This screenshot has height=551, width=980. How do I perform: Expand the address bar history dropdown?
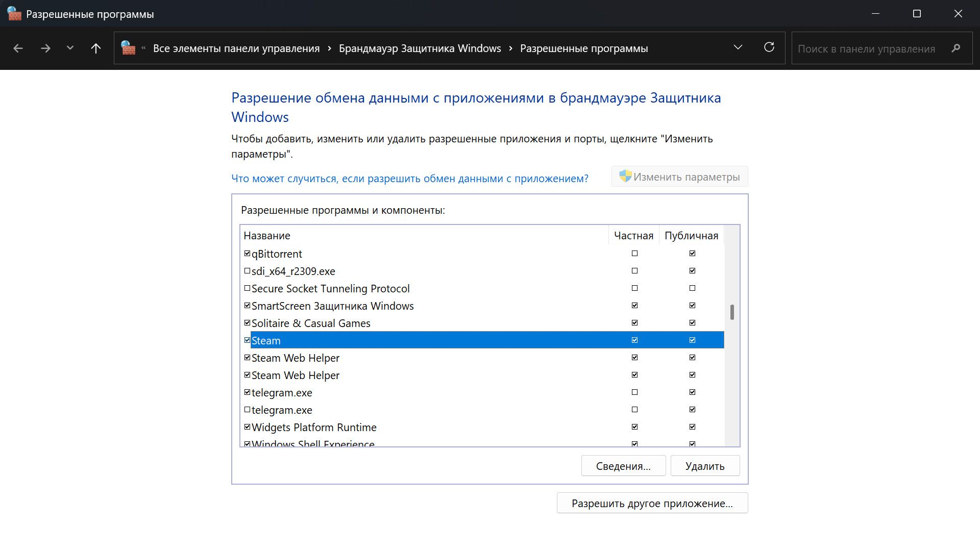[738, 47]
